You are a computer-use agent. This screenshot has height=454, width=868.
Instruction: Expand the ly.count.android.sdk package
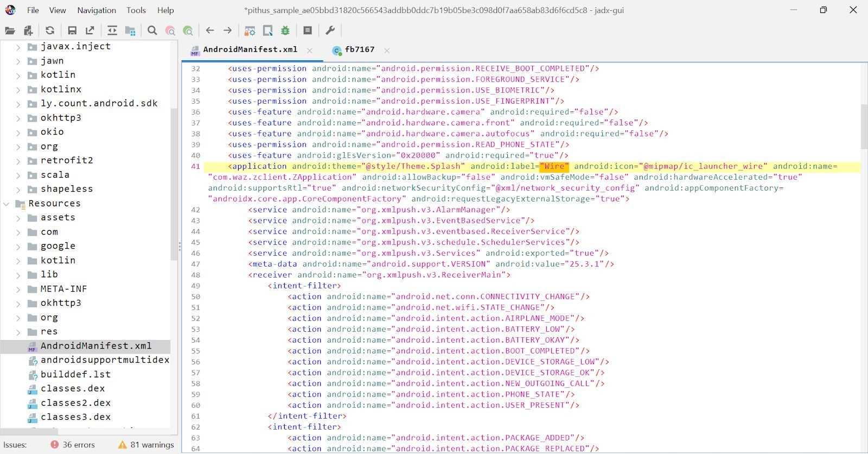point(18,104)
